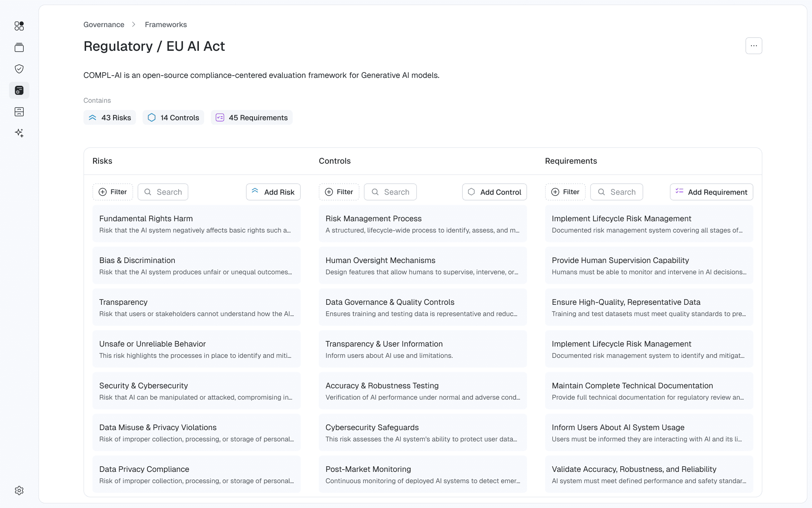Screen dimensions: 812x508
Task: Click the Add Requirement button
Action: (x=711, y=192)
